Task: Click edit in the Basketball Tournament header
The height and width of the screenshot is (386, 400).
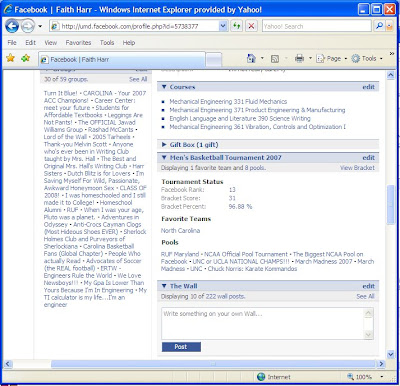Action: [x=368, y=158]
